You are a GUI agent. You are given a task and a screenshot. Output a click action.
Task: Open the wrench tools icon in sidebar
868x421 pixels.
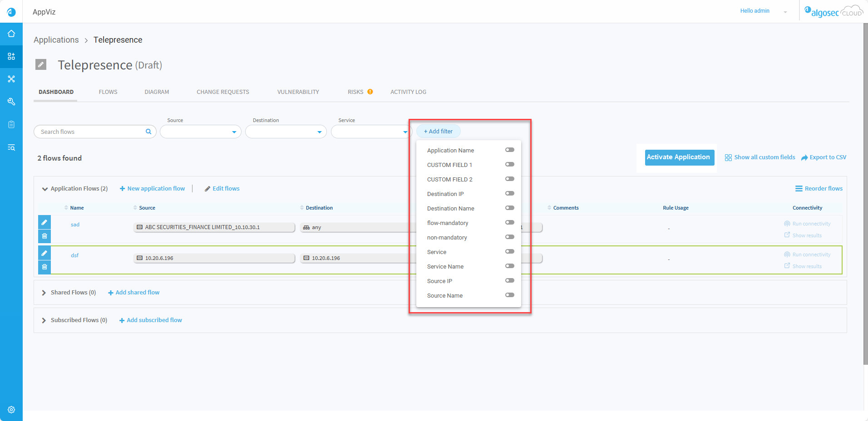[11, 102]
